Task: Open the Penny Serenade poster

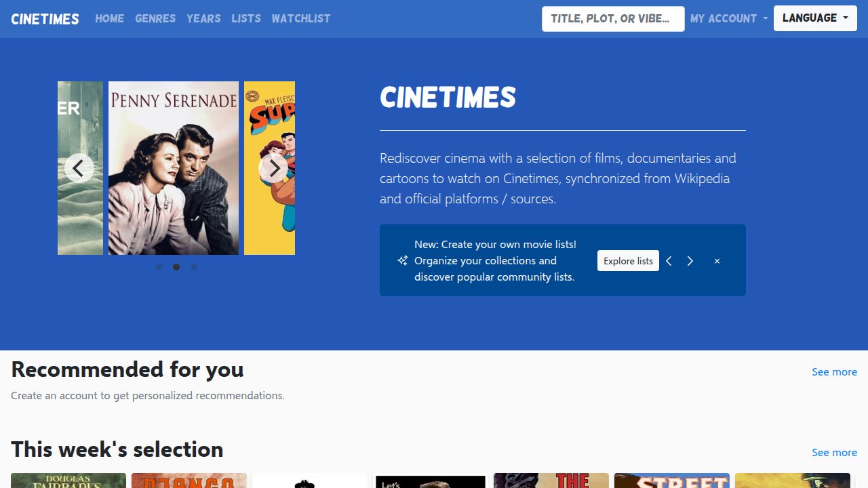Action: pyautogui.click(x=174, y=168)
